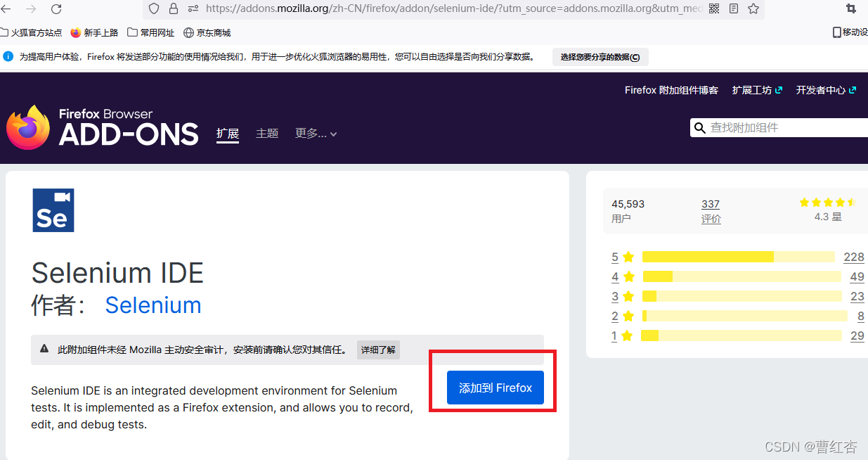Click the Selenium IDE Se logo icon

(53, 210)
